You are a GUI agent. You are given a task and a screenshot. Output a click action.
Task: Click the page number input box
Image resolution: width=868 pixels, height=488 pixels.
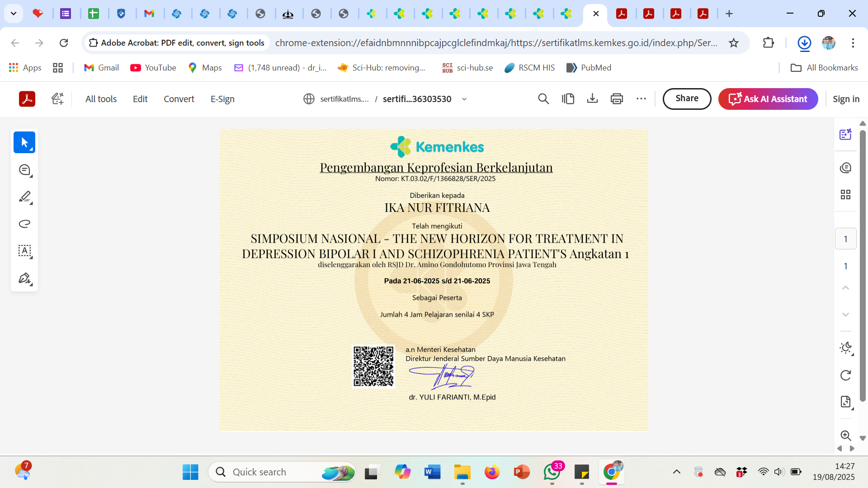(x=845, y=239)
